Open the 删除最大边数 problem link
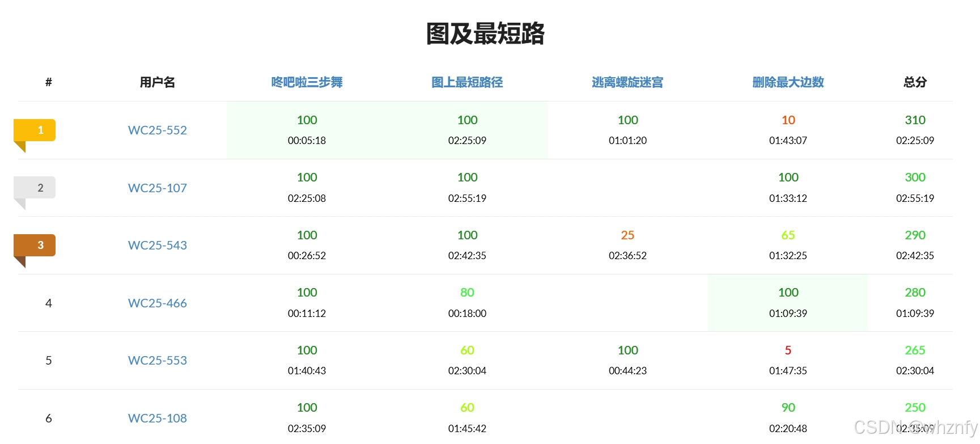 point(788,82)
